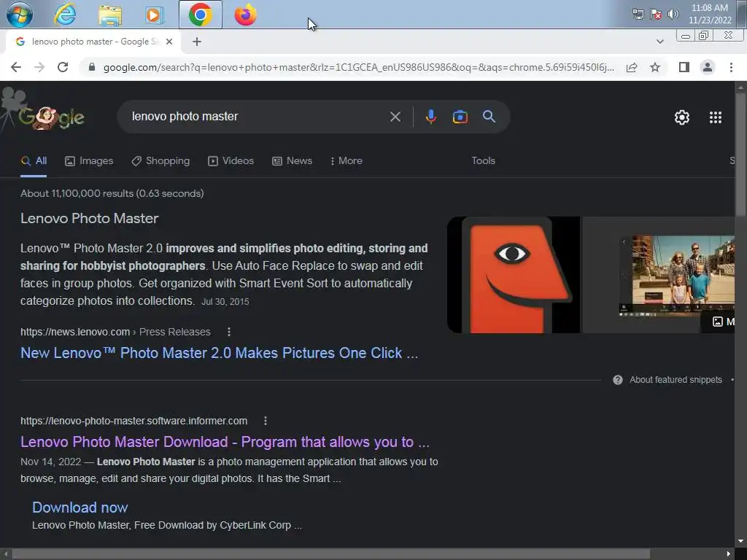Open Lenovo Photo Master Download result
This screenshot has height=560, width=747.
[225, 442]
